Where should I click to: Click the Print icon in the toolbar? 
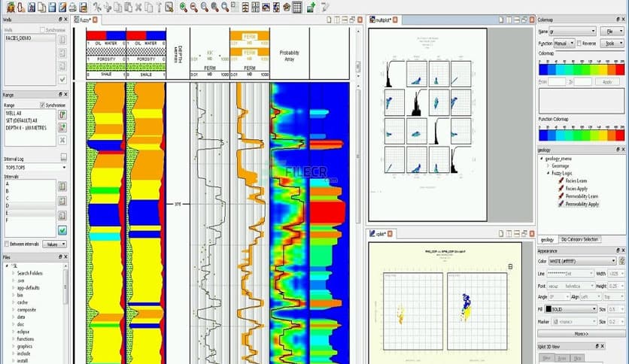tap(73, 8)
